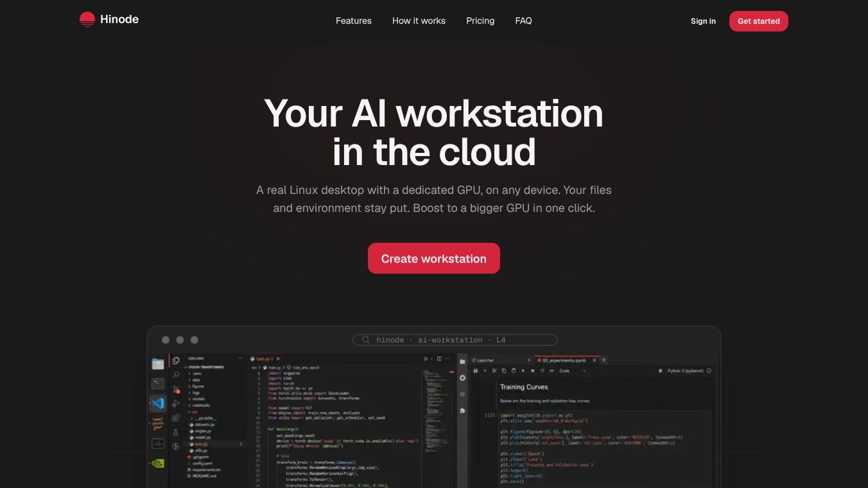This screenshot has width=868, height=488.
Task: Expand the notebooks folder in explorer
Action: [200, 405]
